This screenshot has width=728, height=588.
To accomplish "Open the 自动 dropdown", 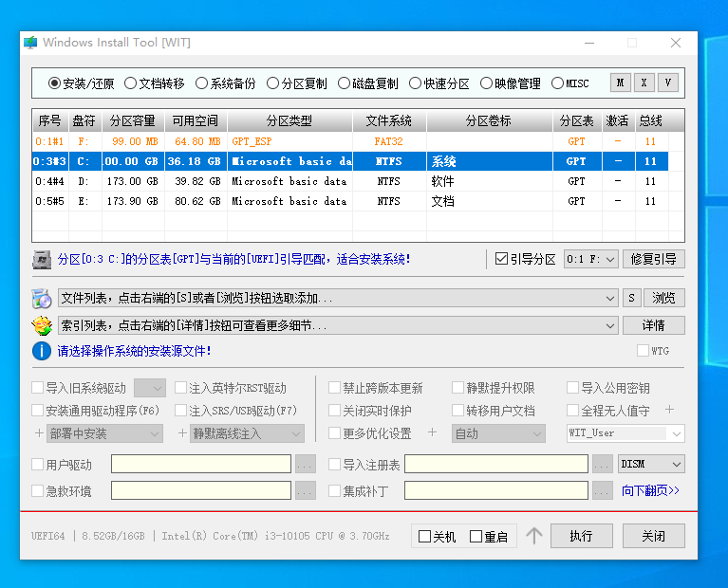I will tap(498, 434).
